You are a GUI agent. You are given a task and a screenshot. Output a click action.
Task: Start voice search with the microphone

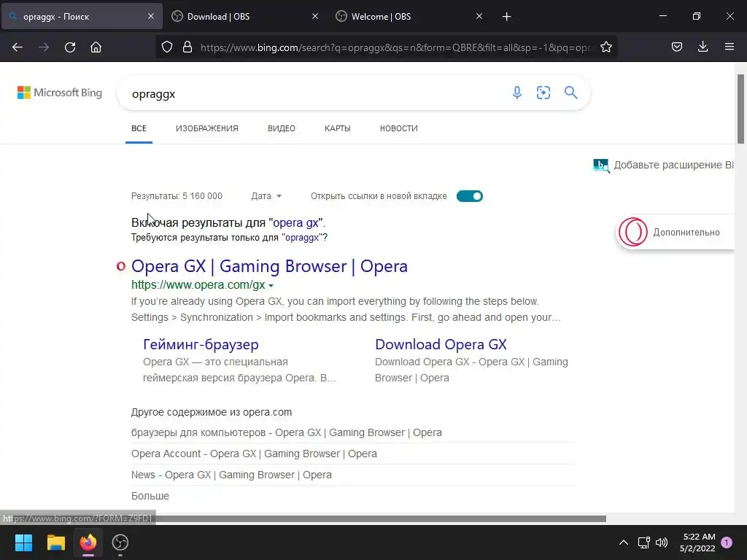pos(517,93)
